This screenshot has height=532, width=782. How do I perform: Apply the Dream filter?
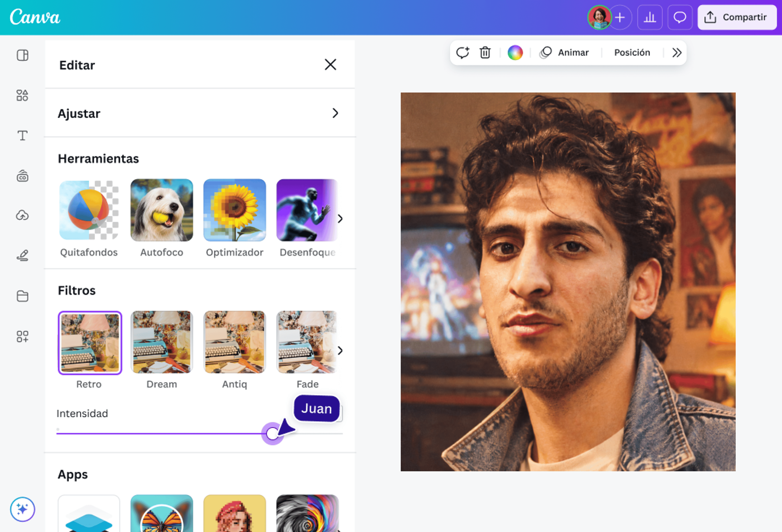(162, 350)
